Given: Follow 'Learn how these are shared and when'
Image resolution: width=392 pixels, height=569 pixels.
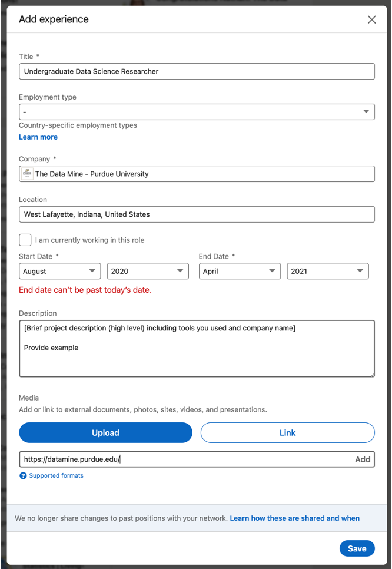Looking at the screenshot, I should coord(294,518).
